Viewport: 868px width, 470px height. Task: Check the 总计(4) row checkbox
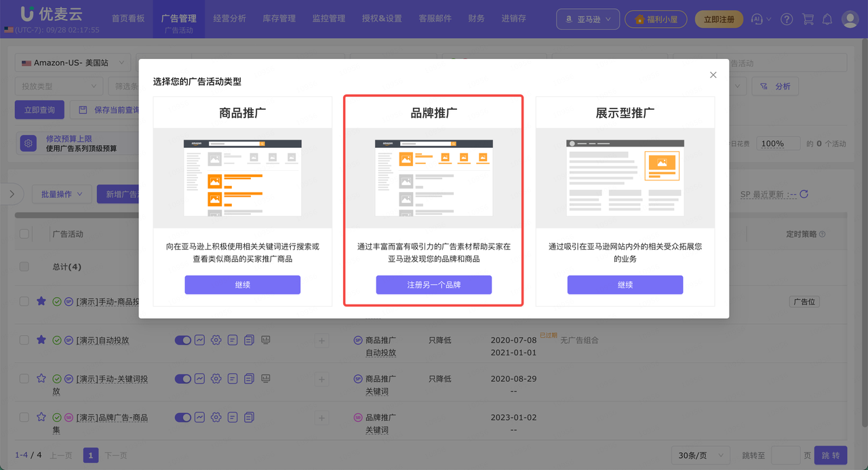click(x=24, y=267)
